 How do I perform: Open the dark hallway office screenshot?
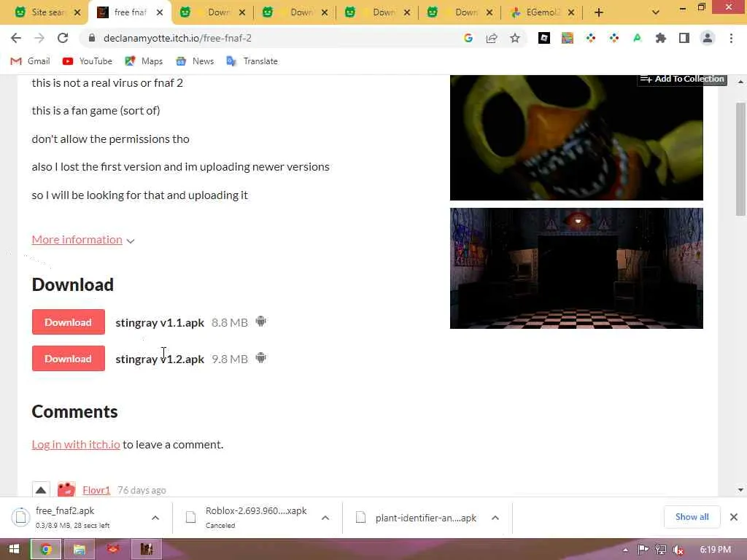pyautogui.click(x=576, y=268)
